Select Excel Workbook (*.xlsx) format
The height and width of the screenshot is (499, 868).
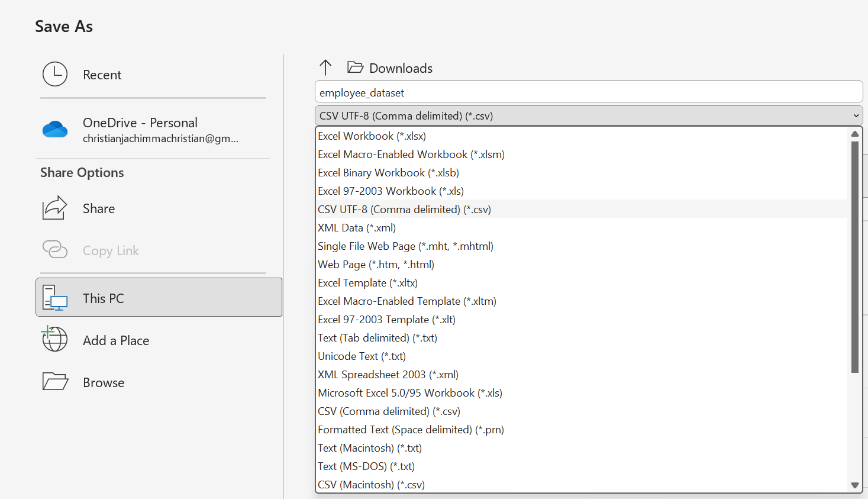coord(372,136)
